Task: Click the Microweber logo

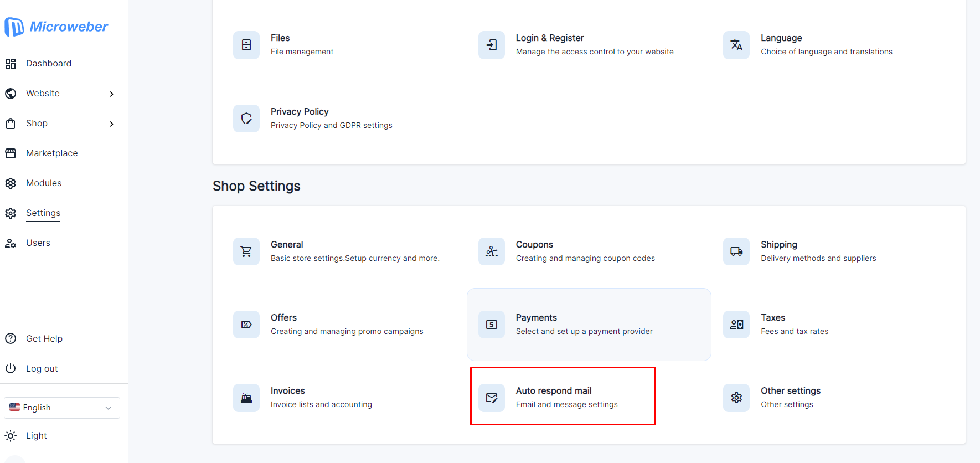Action: tap(56, 27)
